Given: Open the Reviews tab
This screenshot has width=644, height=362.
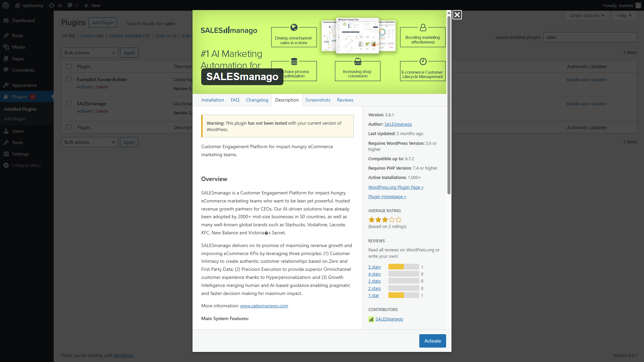Looking at the screenshot, I should point(345,100).
